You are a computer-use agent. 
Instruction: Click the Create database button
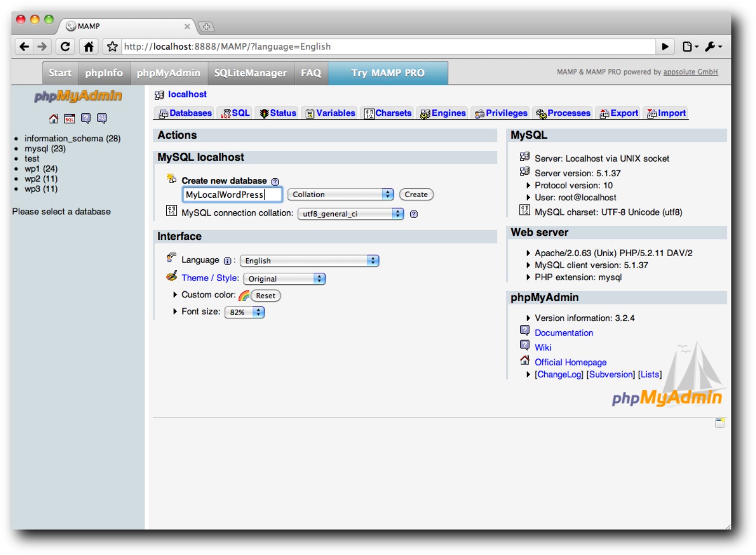click(x=416, y=195)
